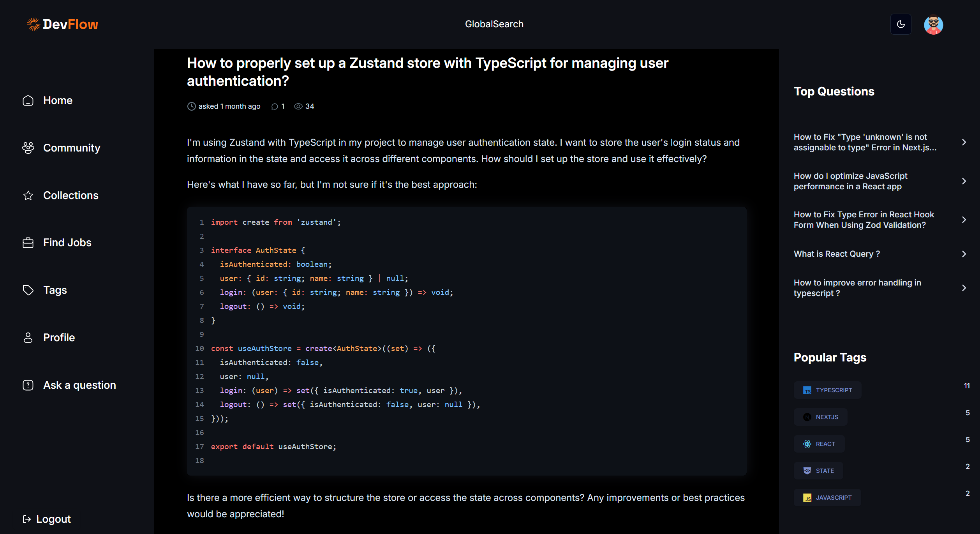Expand chevron beside 'Type unknown' question
Viewport: 980px width, 534px height.
point(964,142)
